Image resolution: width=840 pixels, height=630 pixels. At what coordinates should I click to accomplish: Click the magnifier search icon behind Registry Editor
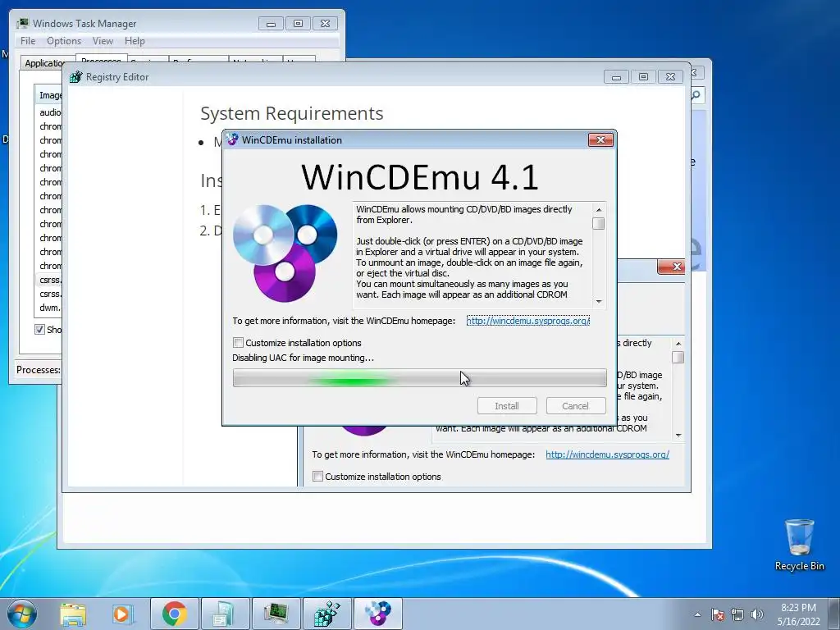pos(696,95)
